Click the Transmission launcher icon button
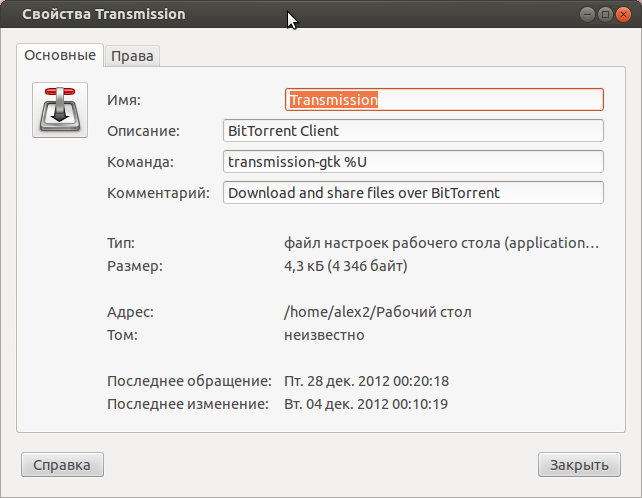 [60, 110]
